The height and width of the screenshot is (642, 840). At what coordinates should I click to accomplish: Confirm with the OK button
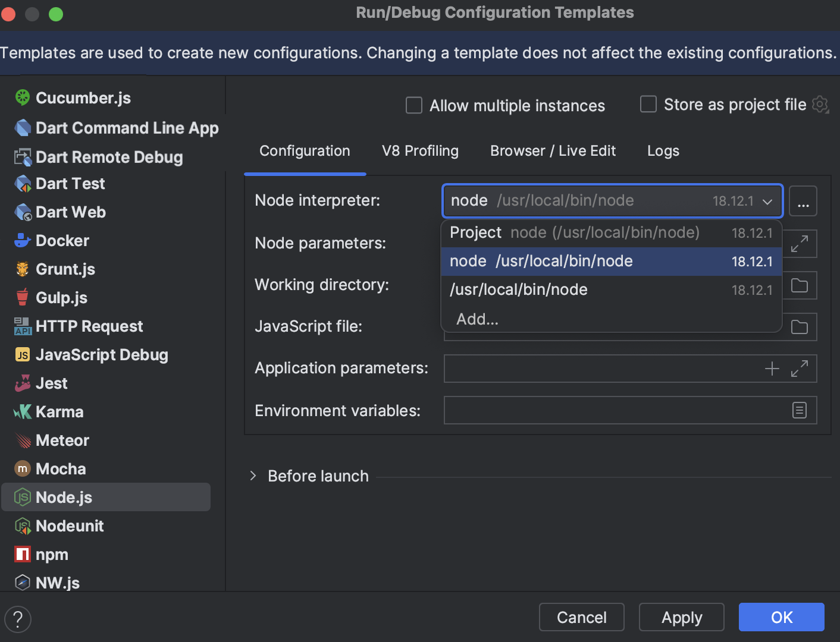pos(781,617)
